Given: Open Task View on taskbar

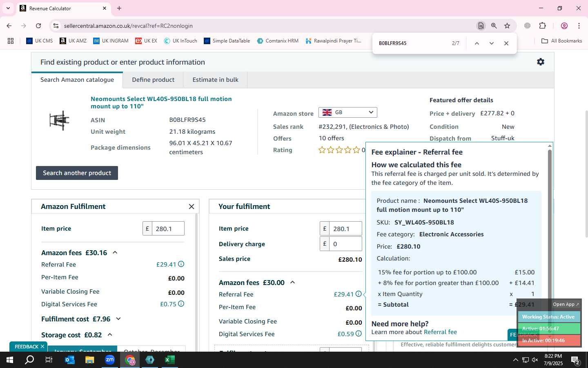Looking at the screenshot, I should pos(49,360).
